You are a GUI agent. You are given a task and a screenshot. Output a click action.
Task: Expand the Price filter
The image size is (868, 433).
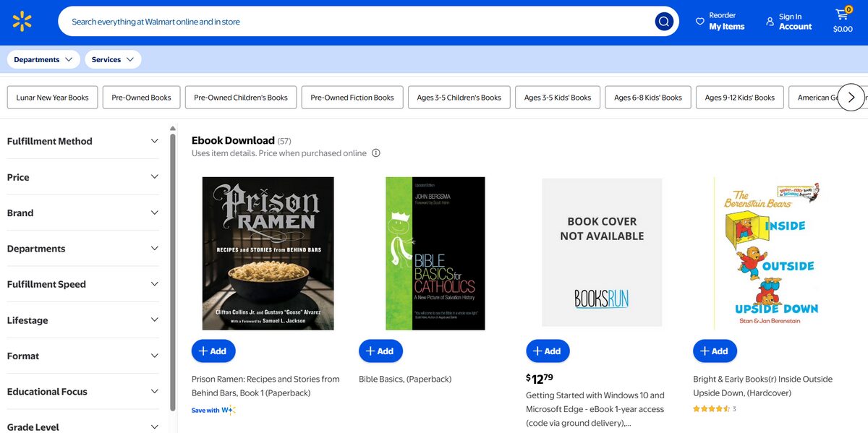(82, 177)
